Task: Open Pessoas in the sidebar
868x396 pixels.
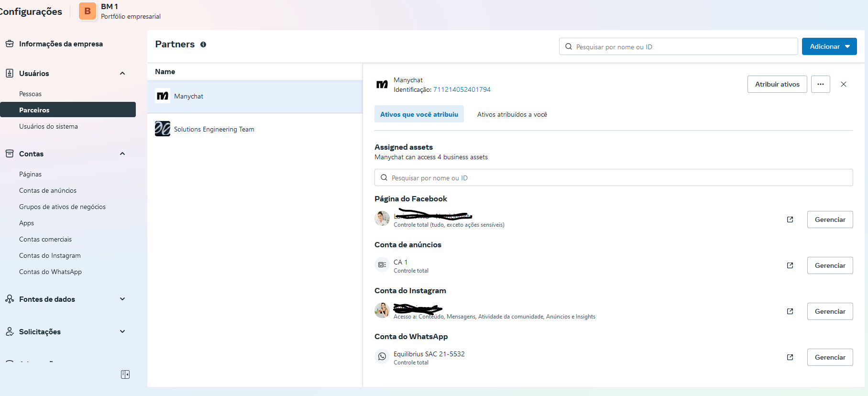Action: point(30,94)
